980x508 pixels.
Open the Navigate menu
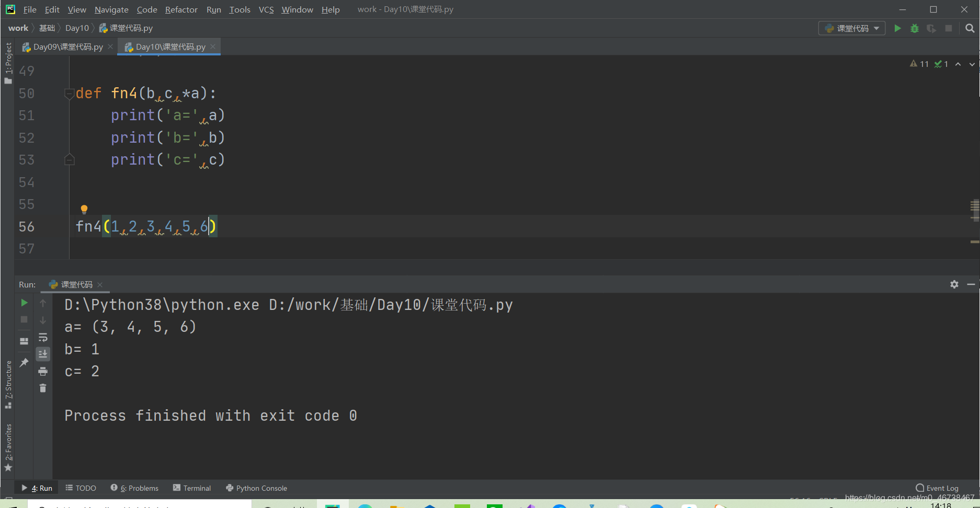[111, 9]
